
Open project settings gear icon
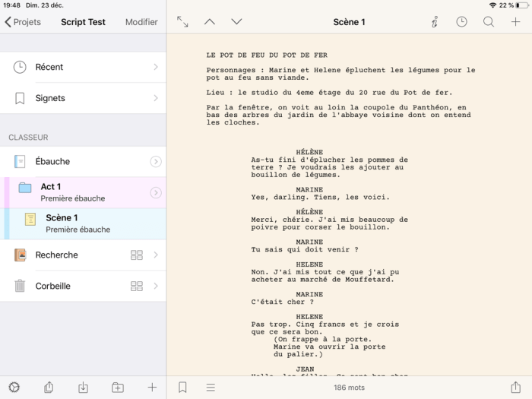14,387
